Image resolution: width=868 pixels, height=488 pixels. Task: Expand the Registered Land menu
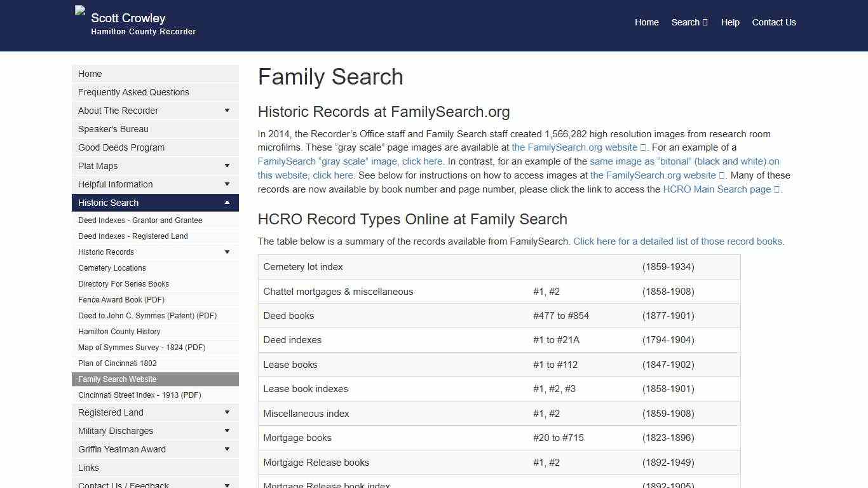pos(227,412)
